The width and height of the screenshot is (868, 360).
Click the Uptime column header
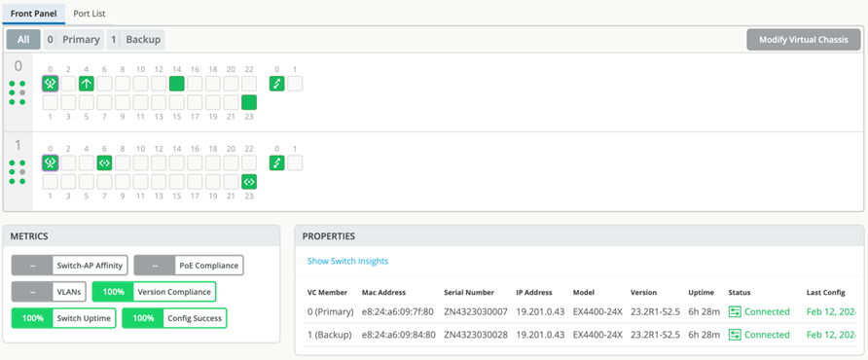702,293
